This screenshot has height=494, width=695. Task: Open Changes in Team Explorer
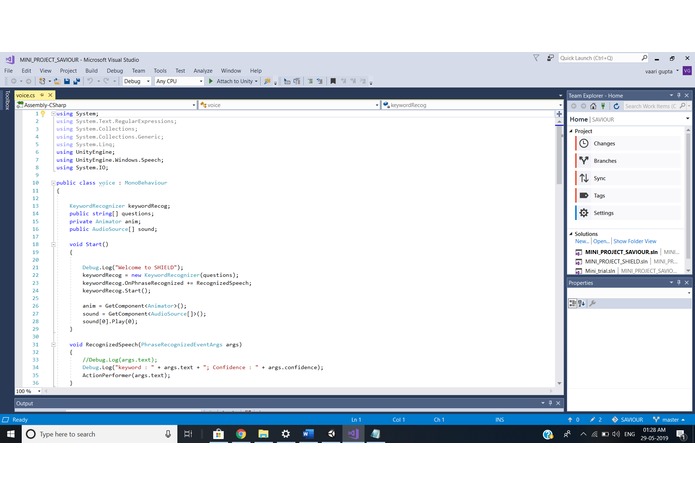[628, 144]
